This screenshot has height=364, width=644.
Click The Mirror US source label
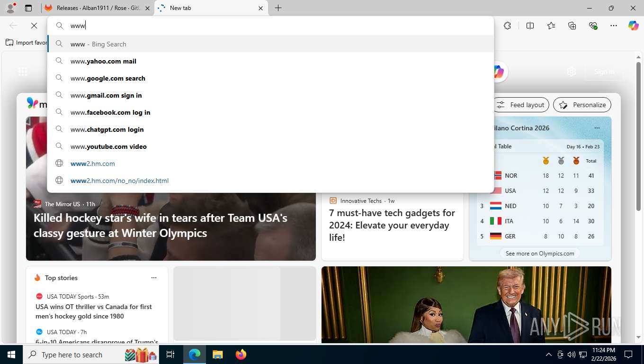pyautogui.click(x=62, y=204)
